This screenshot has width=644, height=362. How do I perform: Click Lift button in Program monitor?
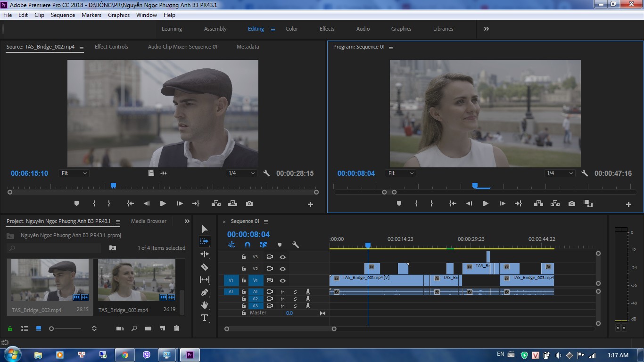538,204
